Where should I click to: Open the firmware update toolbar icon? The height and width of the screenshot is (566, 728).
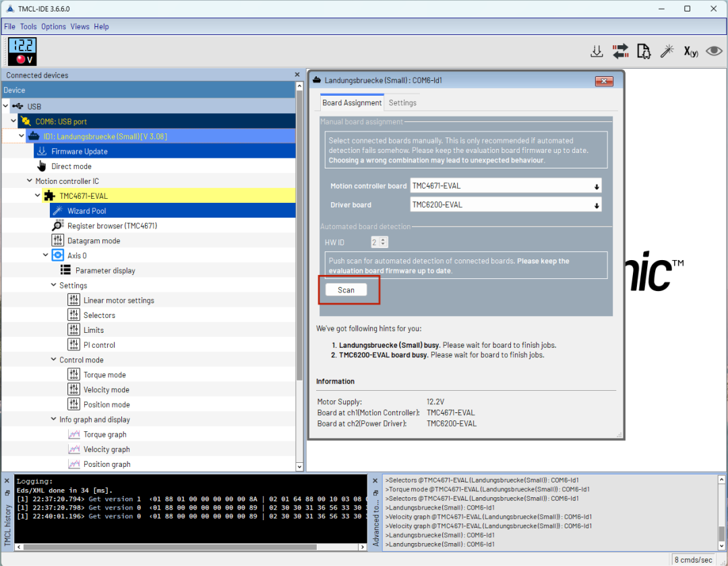[597, 51]
